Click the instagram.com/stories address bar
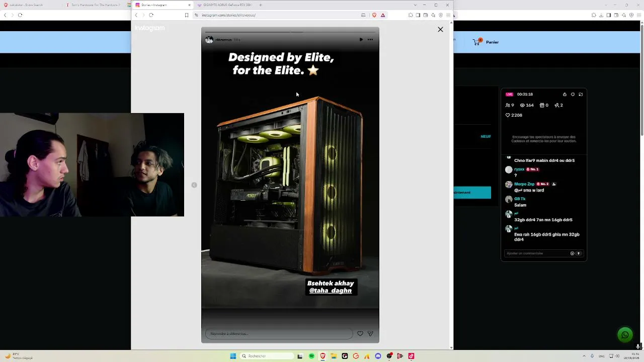The image size is (644, 362). tap(279, 15)
